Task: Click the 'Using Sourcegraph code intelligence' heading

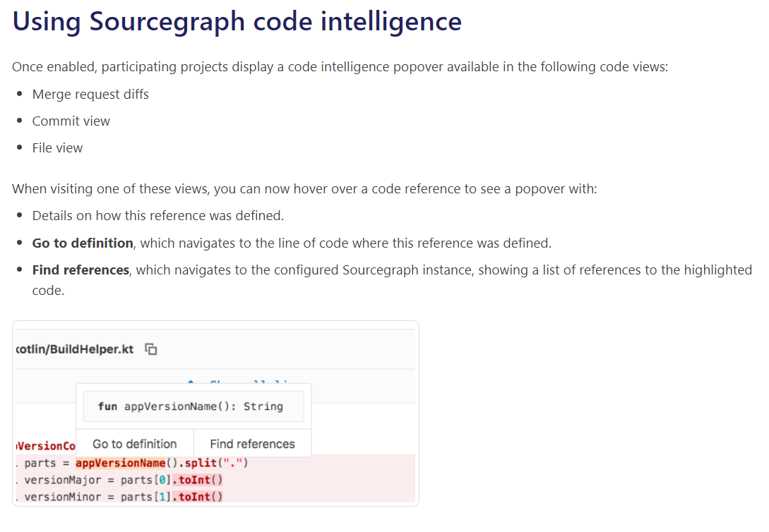Action: tap(237, 22)
